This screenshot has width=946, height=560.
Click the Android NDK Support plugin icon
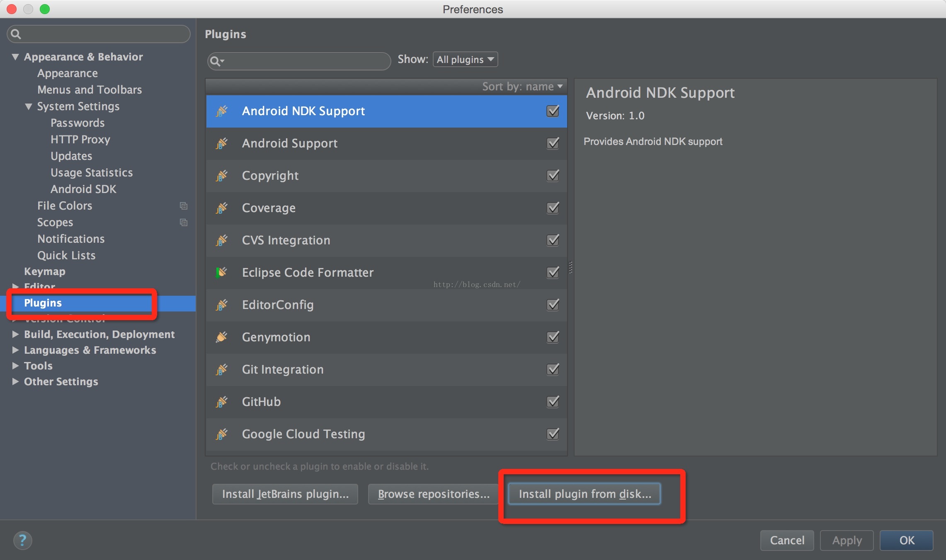(222, 111)
